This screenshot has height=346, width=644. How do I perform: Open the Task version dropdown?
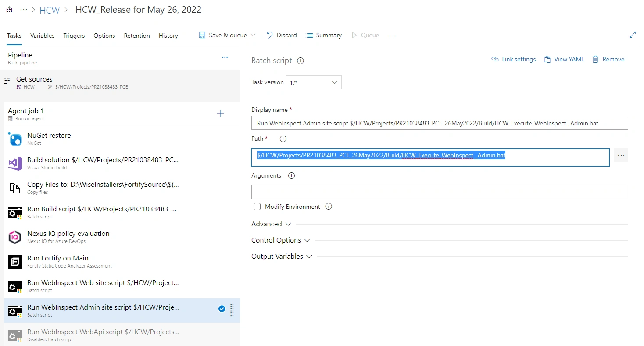point(314,82)
